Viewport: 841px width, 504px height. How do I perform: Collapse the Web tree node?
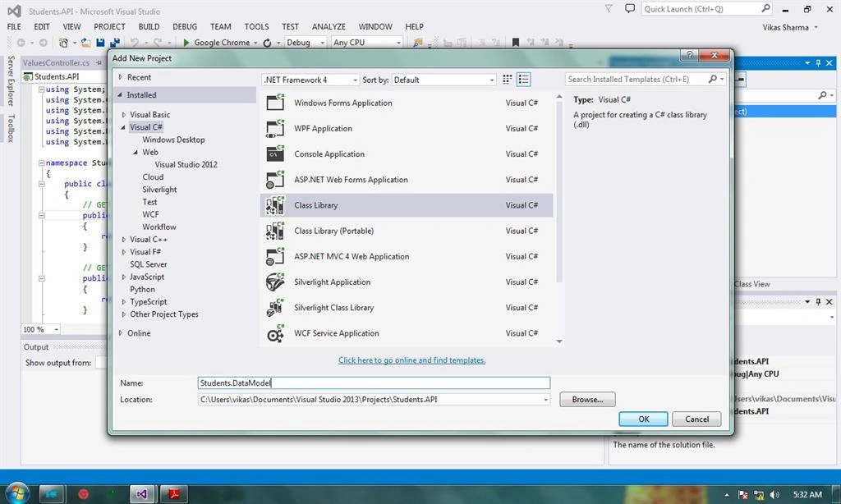click(136, 153)
